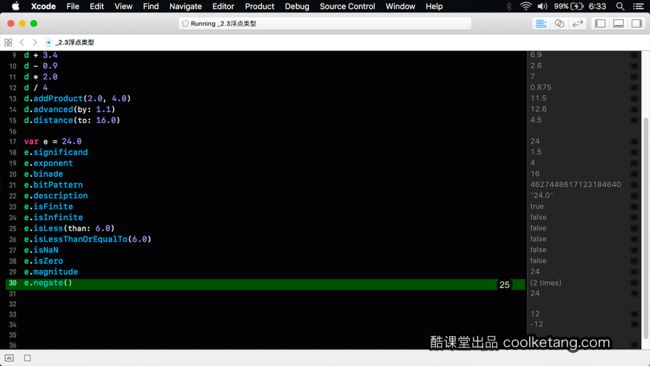The image size is (650, 366).
Task: Click the Bluetooth menu bar icon
Action: click(x=509, y=6)
